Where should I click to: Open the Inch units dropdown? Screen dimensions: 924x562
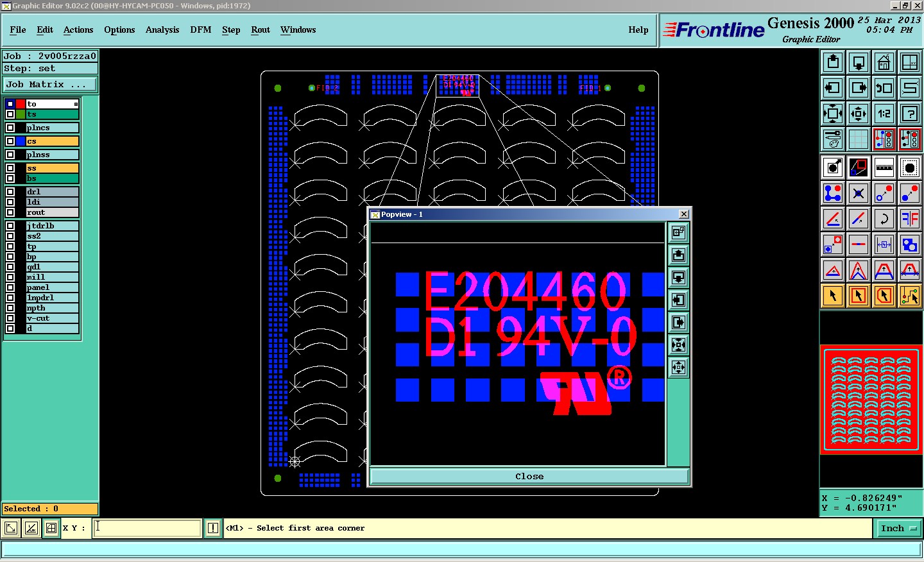898,529
